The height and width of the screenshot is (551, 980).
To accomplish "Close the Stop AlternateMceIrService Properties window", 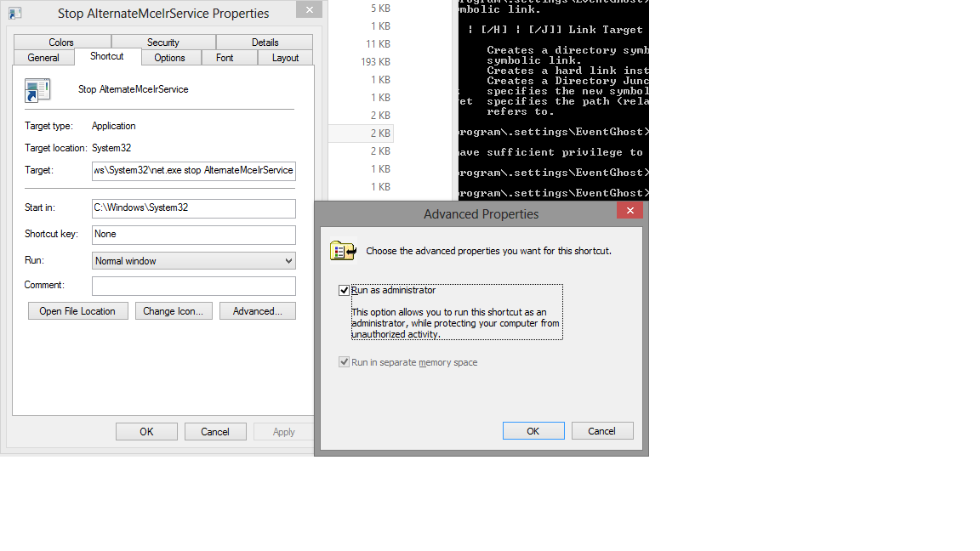I will (310, 9).
